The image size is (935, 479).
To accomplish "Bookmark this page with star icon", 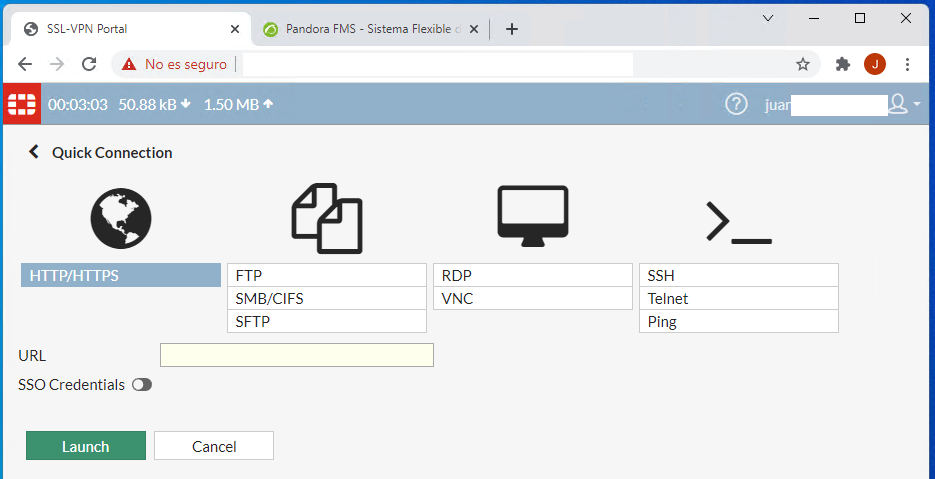I will point(802,64).
